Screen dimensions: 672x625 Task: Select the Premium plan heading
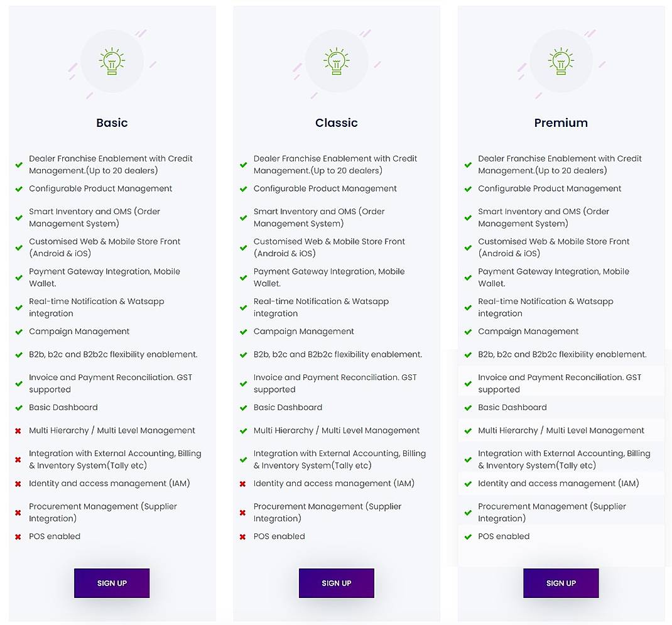pos(561,122)
